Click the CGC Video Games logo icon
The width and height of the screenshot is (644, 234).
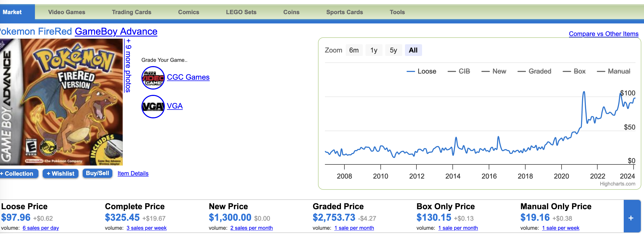point(153,78)
